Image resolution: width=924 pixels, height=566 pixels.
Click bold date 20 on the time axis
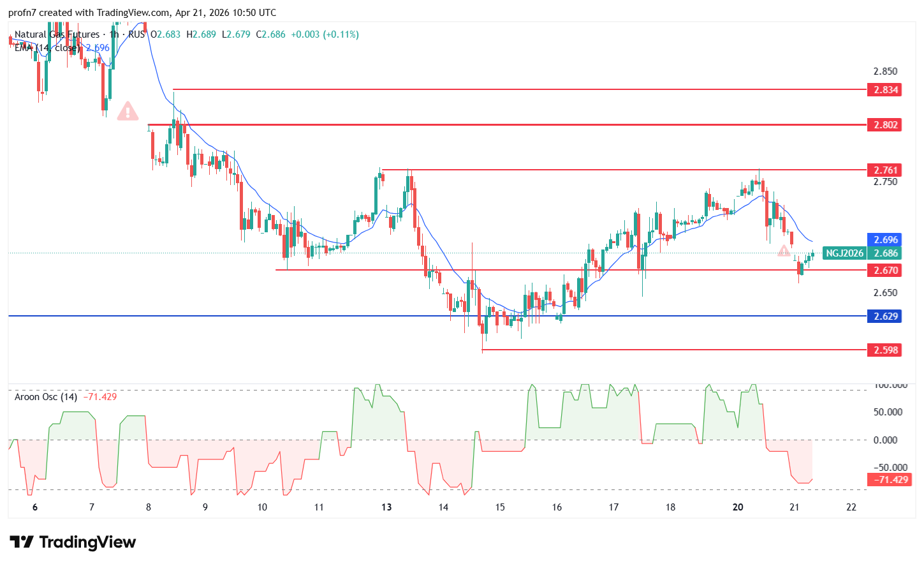tap(738, 507)
